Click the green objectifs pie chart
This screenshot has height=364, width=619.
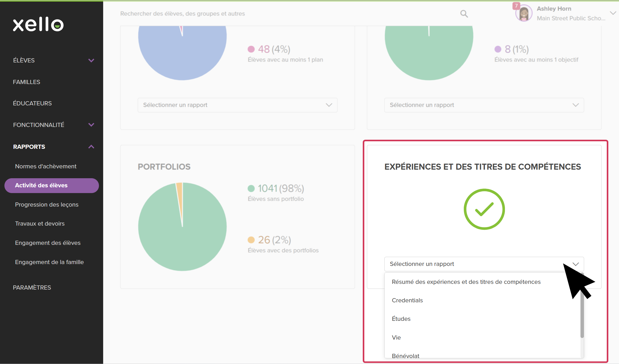point(429,53)
